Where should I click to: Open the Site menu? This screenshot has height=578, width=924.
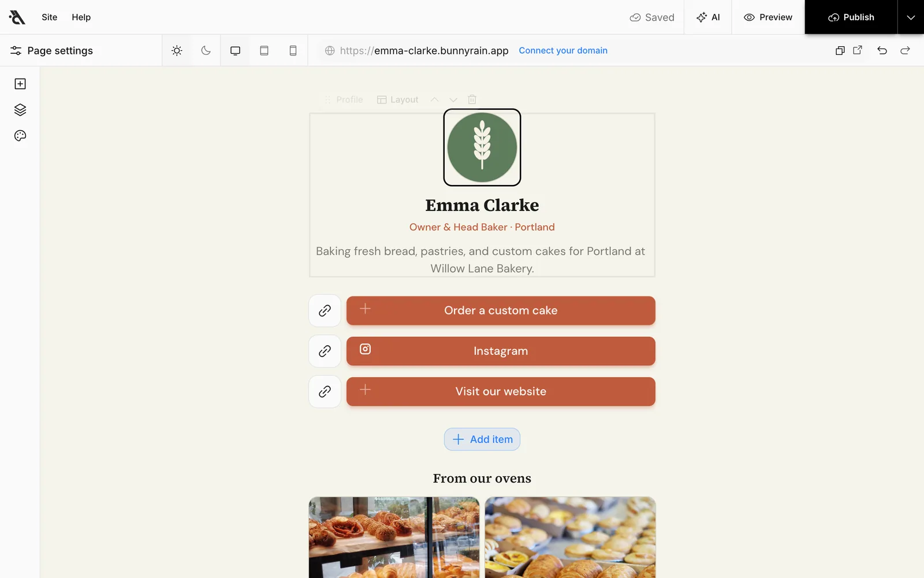(x=50, y=17)
